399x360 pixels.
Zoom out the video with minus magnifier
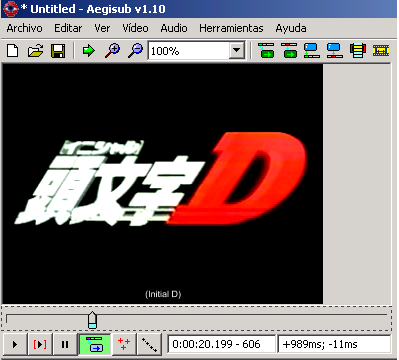point(135,51)
